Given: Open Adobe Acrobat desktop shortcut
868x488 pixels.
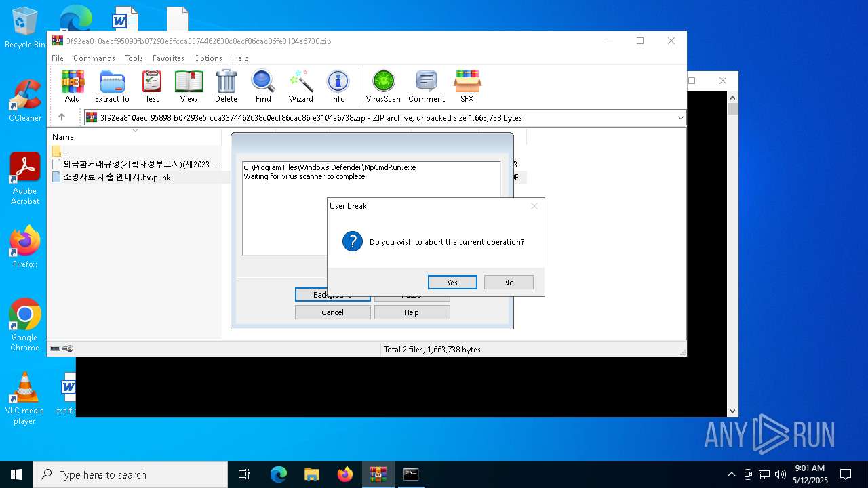Looking at the screenshot, I should (x=25, y=179).
